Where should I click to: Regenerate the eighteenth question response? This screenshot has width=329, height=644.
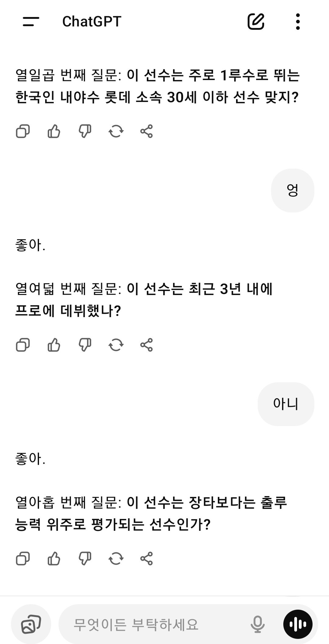tap(116, 345)
